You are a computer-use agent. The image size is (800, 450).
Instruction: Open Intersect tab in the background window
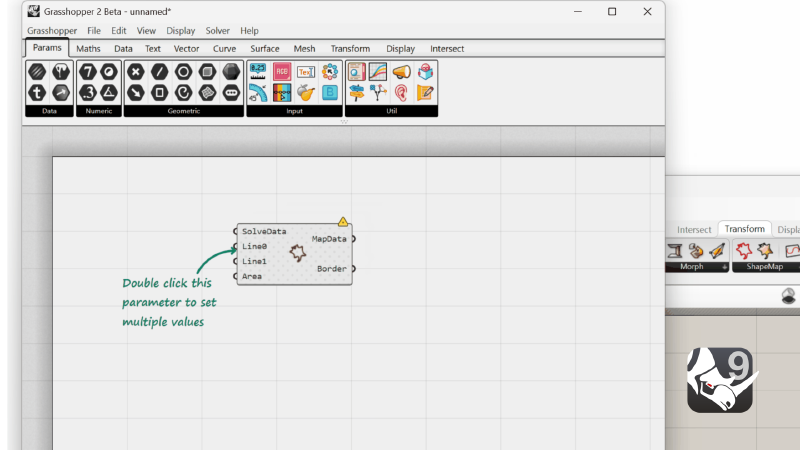[x=694, y=230]
